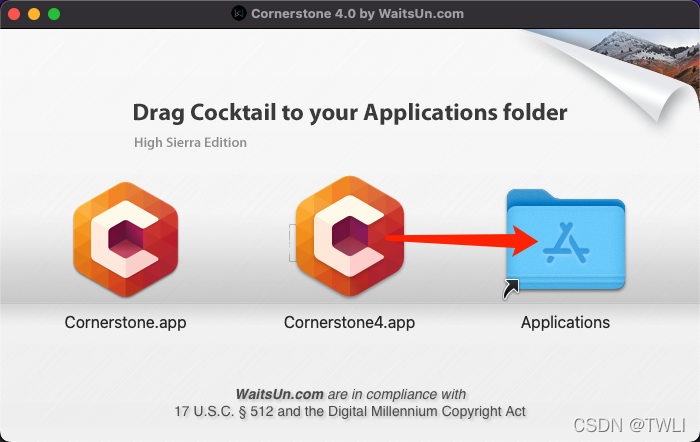Close the Cornerstone 4.0 installer window
This screenshot has width=700, height=442.
point(14,14)
